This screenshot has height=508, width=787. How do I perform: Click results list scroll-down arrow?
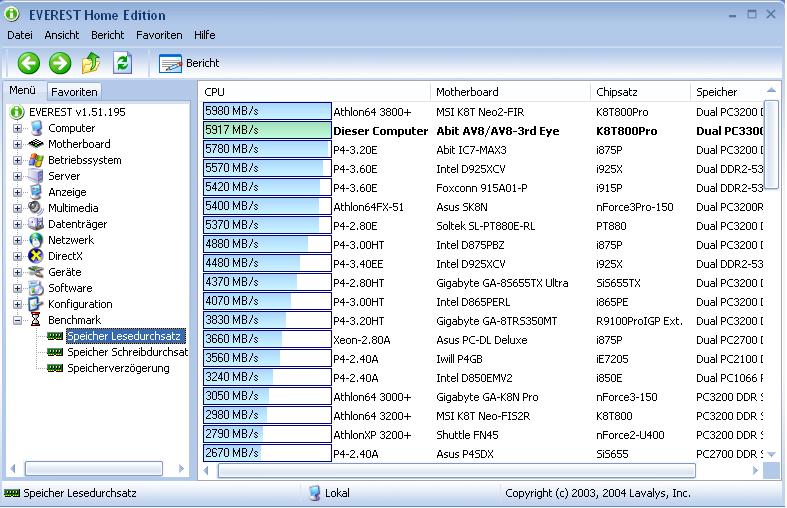coord(771,454)
